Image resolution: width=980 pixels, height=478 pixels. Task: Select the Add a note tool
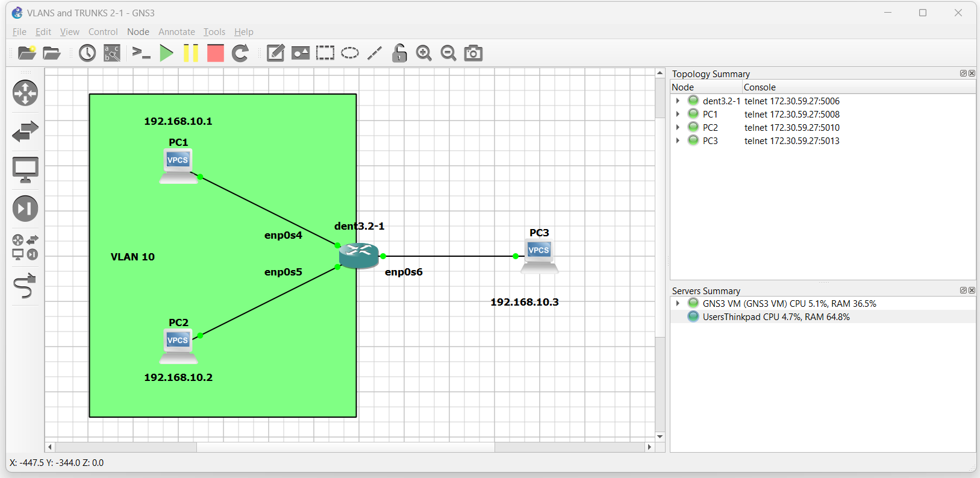(x=275, y=53)
